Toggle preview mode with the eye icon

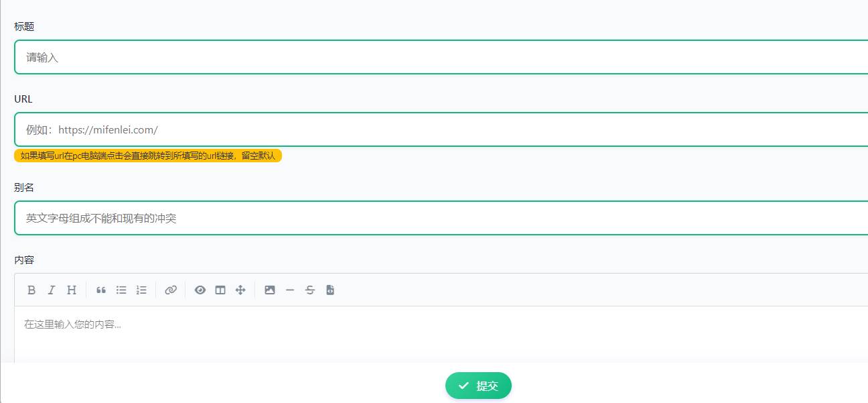point(200,290)
